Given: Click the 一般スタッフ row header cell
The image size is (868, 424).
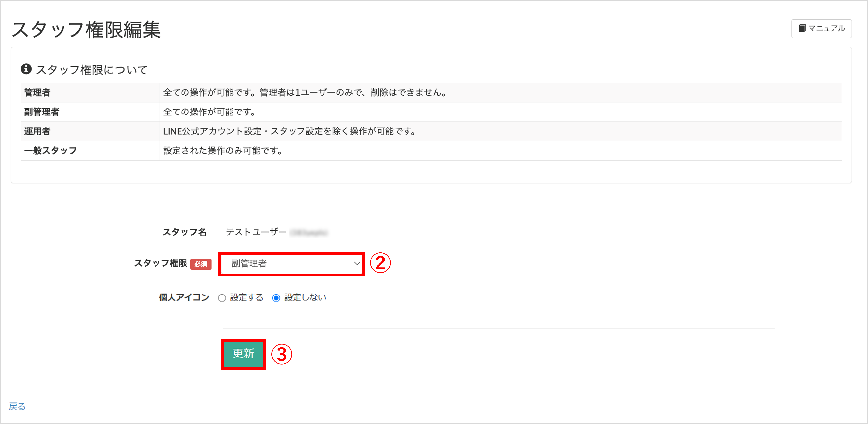Looking at the screenshot, I should (x=90, y=151).
